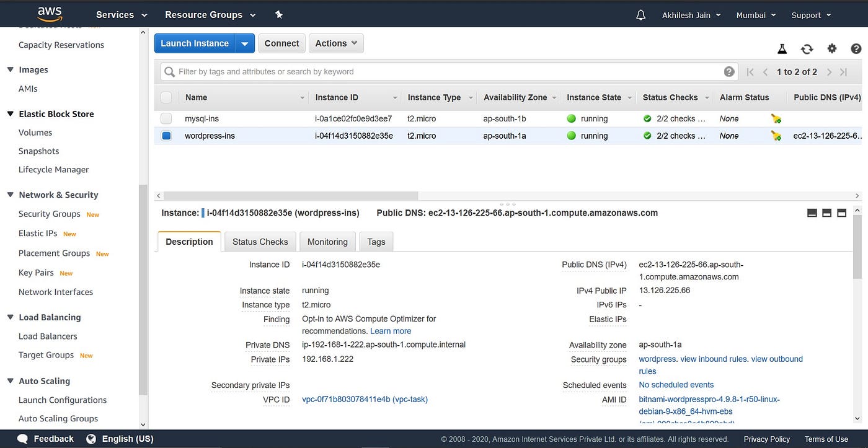Open the vpc-task VPC ID link

[365, 400]
